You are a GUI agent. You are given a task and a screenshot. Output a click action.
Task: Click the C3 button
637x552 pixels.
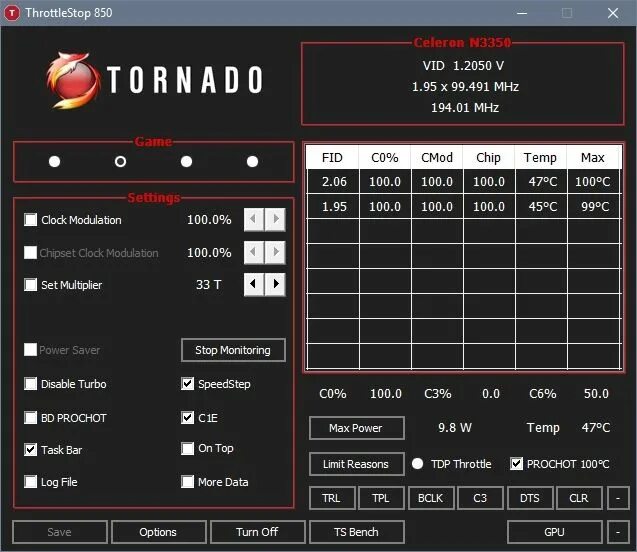480,498
